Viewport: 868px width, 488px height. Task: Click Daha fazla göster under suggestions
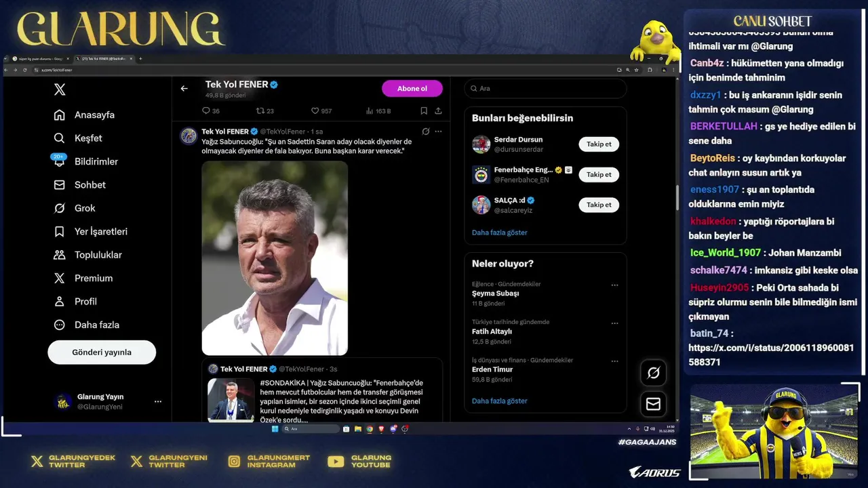[500, 232]
